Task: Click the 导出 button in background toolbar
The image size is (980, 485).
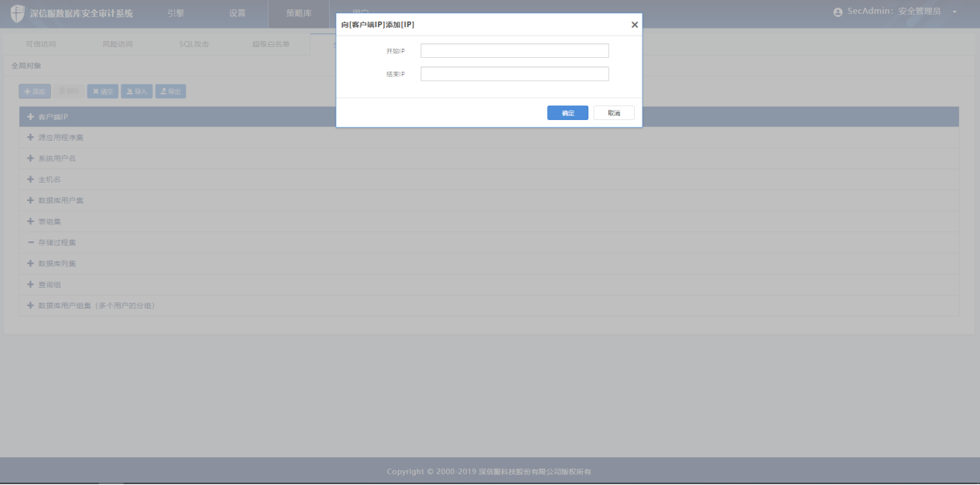Action: coord(170,91)
